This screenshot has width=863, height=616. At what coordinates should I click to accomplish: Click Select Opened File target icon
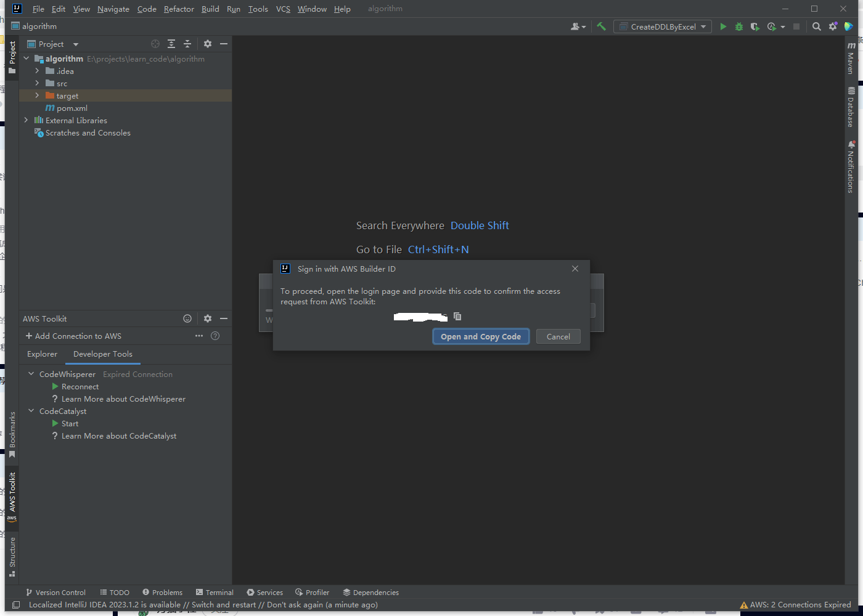[x=155, y=44]
